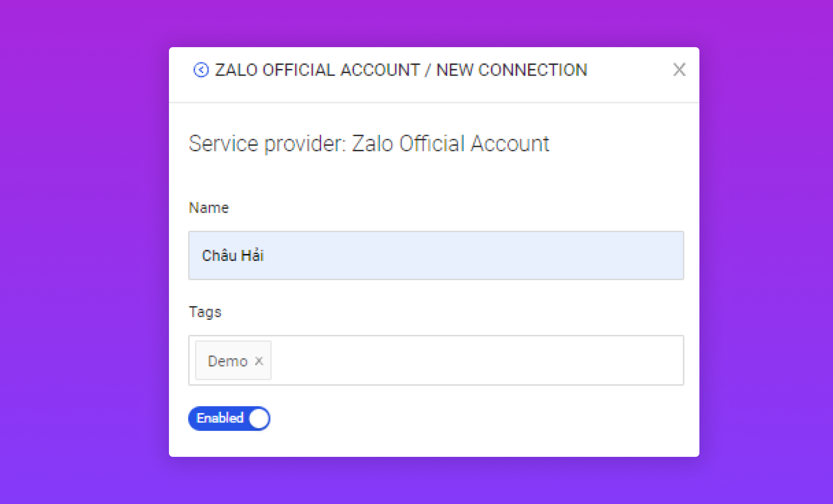Click the white knob of the Enabled switch
The image size is (833, 504).
pos(259,419)
